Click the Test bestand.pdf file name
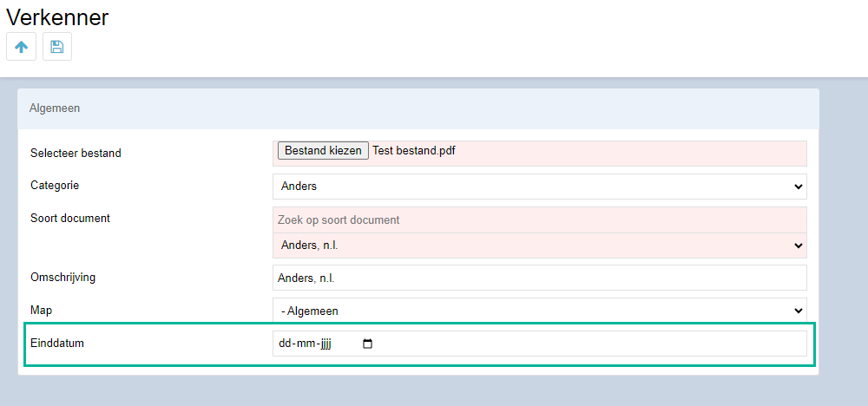Screen dimensions: 868x406 tap(413, 150)
